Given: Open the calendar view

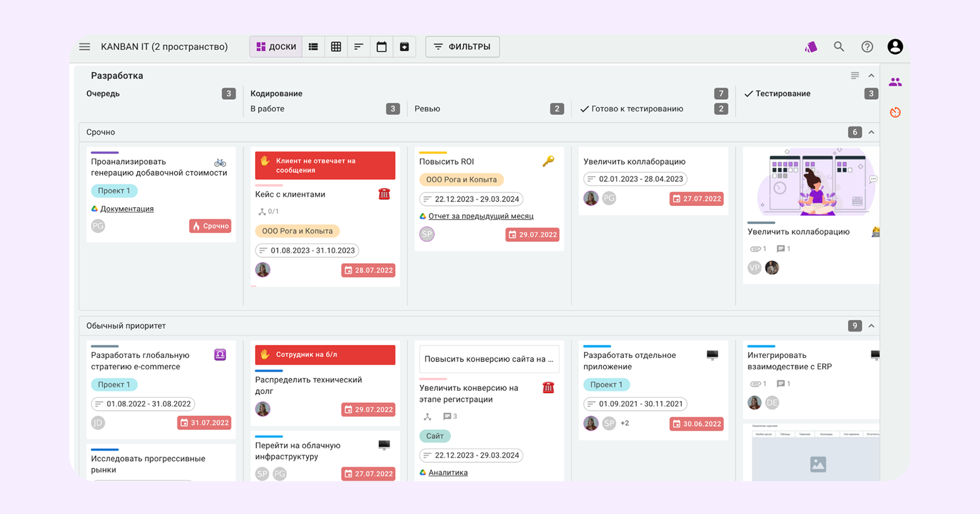Looking at the screenshot, I should pos(381,47).
